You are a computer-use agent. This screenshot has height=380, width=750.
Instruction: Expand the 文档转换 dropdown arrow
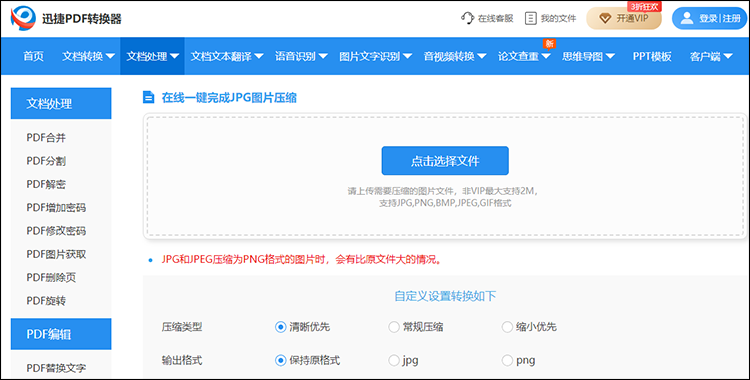(x=110, y=56)
